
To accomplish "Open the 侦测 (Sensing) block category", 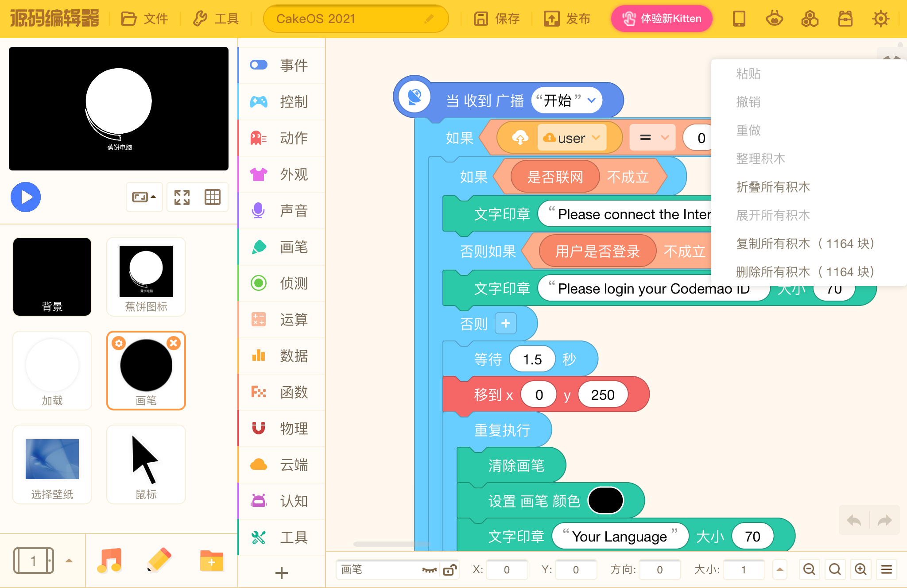I will click(x=282, y=283).
